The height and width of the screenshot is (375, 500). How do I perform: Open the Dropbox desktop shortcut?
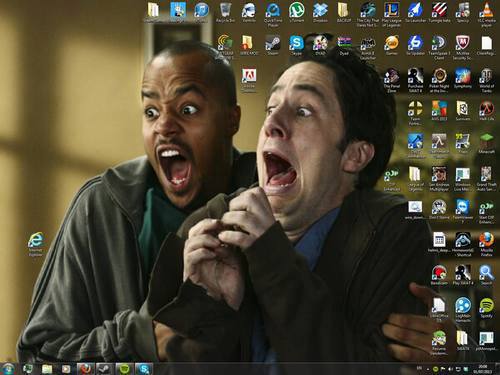pyautogui.click(x=320, y=13)
